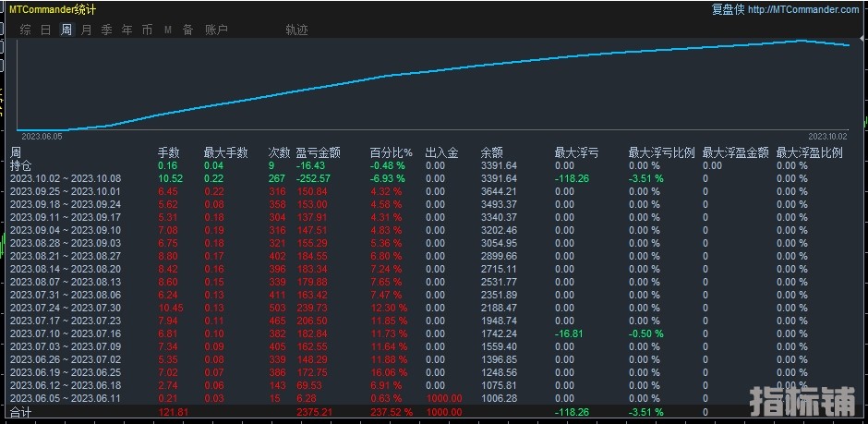Select the 2023.06.12 ~ 2023.06.18 week row

tap(66, 385)
